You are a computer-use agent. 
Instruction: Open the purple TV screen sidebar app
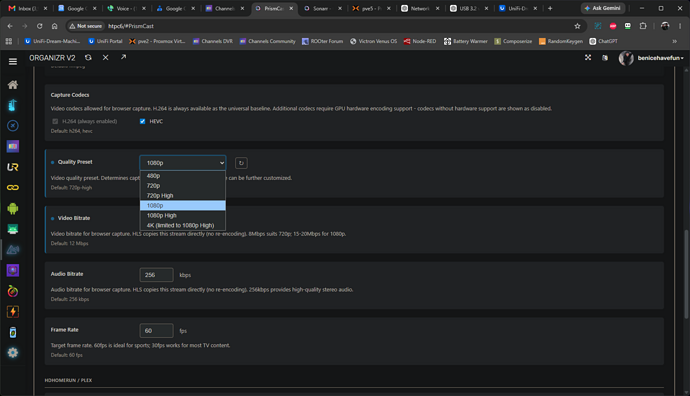tap(13, 146)
